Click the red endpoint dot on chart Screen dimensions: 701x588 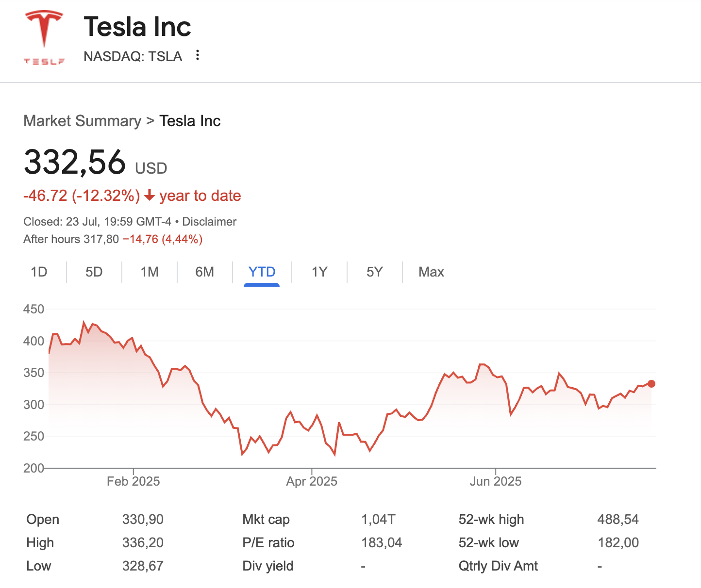click(x=651, y=384)
